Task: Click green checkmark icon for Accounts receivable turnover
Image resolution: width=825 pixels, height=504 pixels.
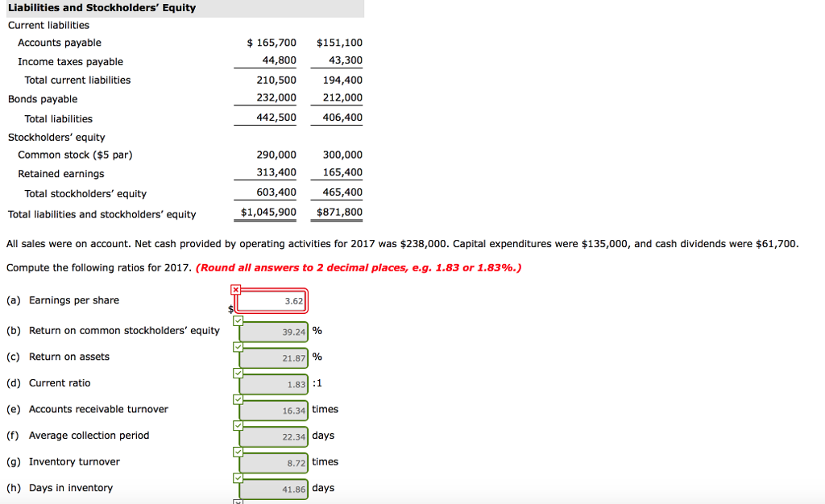Action: click(238, 399)
